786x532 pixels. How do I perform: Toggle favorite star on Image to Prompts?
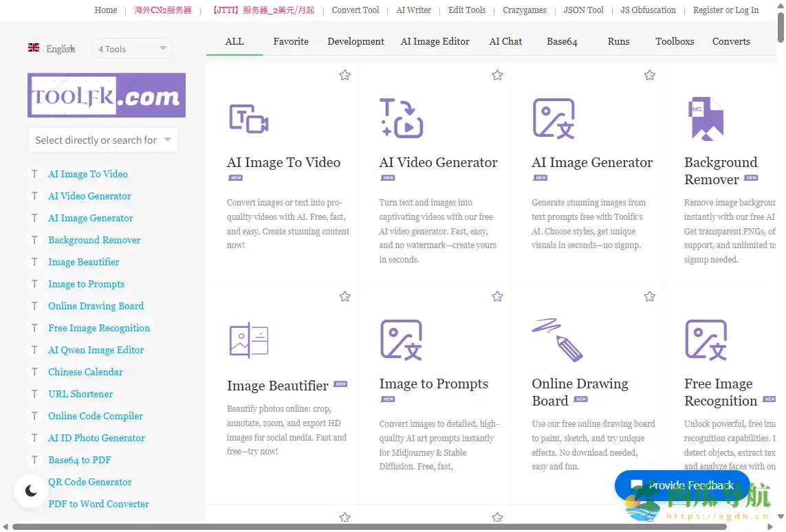[x=497, y=297]
